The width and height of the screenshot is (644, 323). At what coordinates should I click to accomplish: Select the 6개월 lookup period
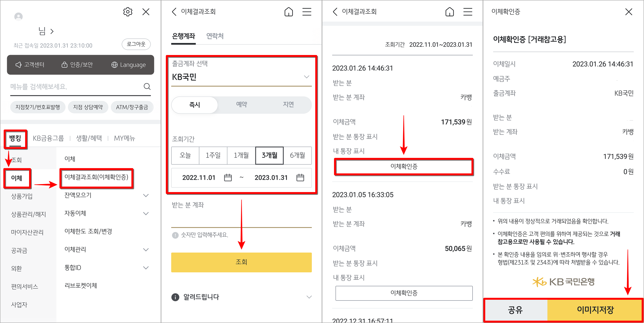tap(297, 156)
